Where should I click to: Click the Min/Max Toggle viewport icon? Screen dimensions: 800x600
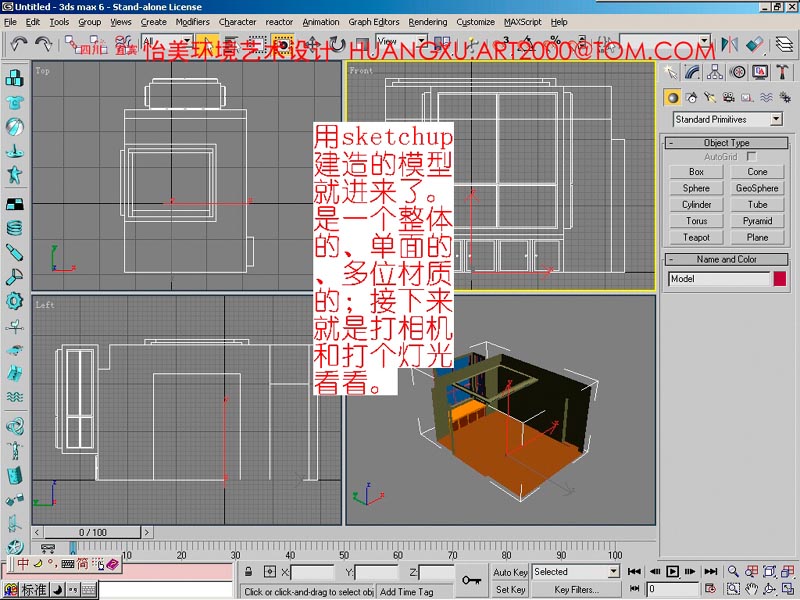788,589
